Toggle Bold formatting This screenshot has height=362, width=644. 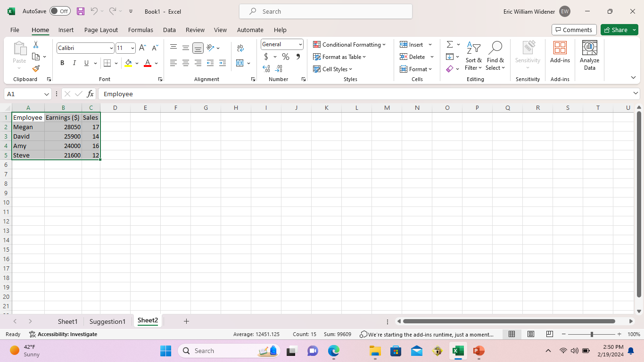click(x=62, y=63)
